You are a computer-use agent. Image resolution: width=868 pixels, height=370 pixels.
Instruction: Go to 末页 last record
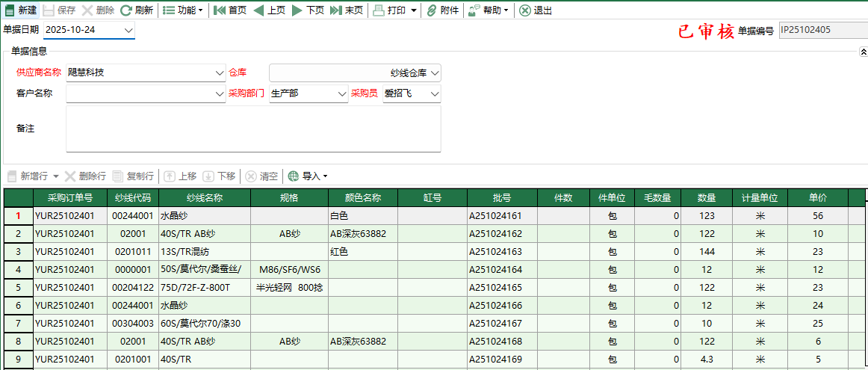tap(347, 10)
